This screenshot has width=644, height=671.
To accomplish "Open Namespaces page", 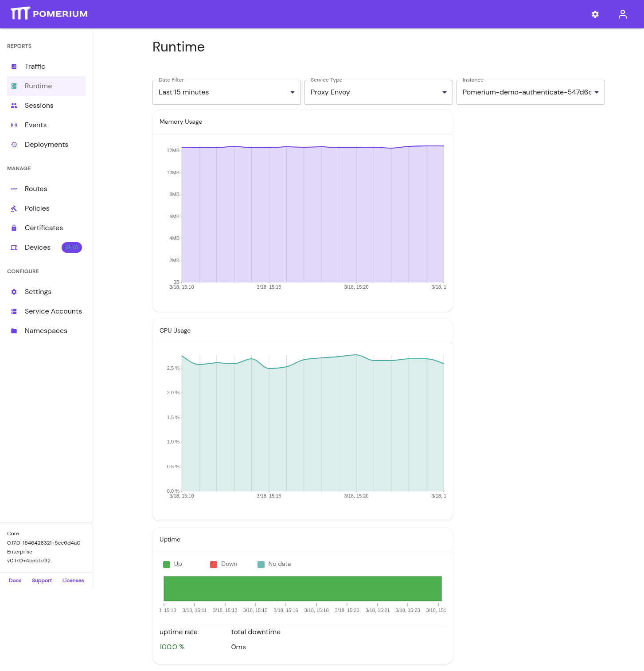I will (46, 331).
